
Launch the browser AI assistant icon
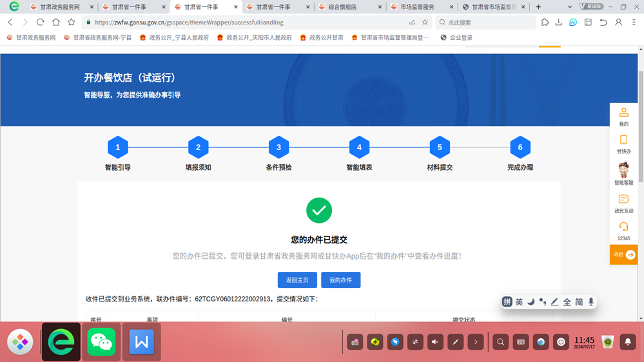click(573, 22)
